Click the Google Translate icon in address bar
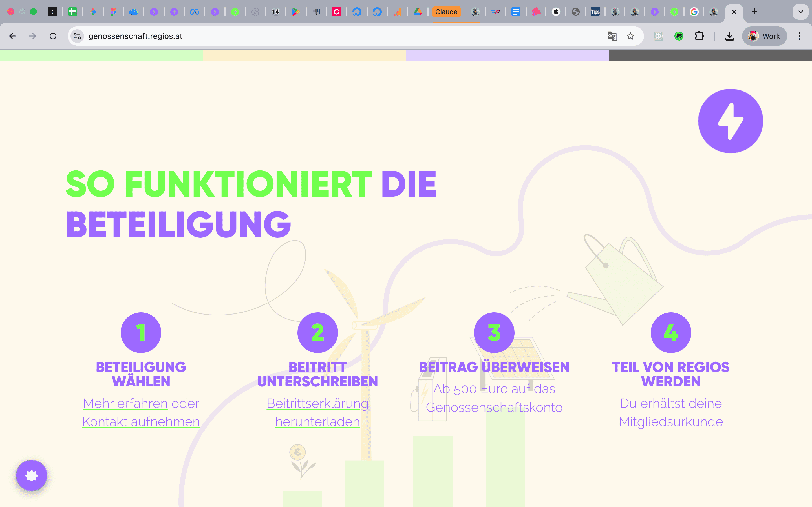Viewport: 812px width, 507px height. pyautogui.click(x=612, y=36)
